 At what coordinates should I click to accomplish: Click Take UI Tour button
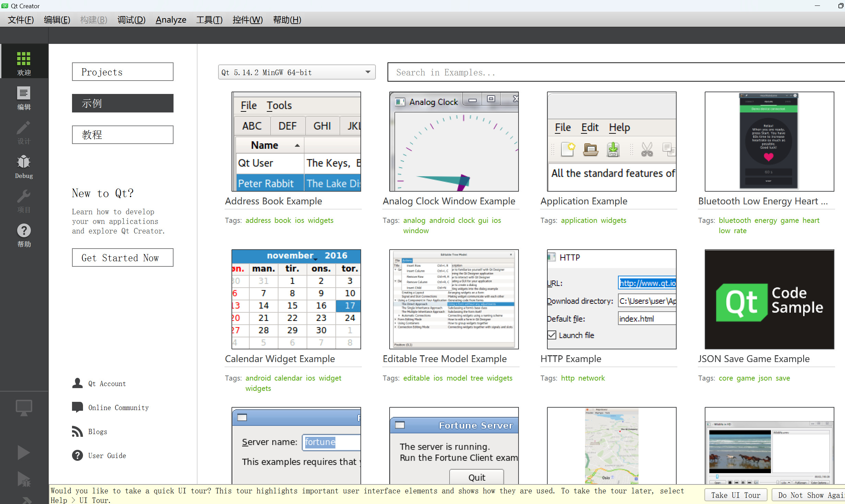coord(735,495)
